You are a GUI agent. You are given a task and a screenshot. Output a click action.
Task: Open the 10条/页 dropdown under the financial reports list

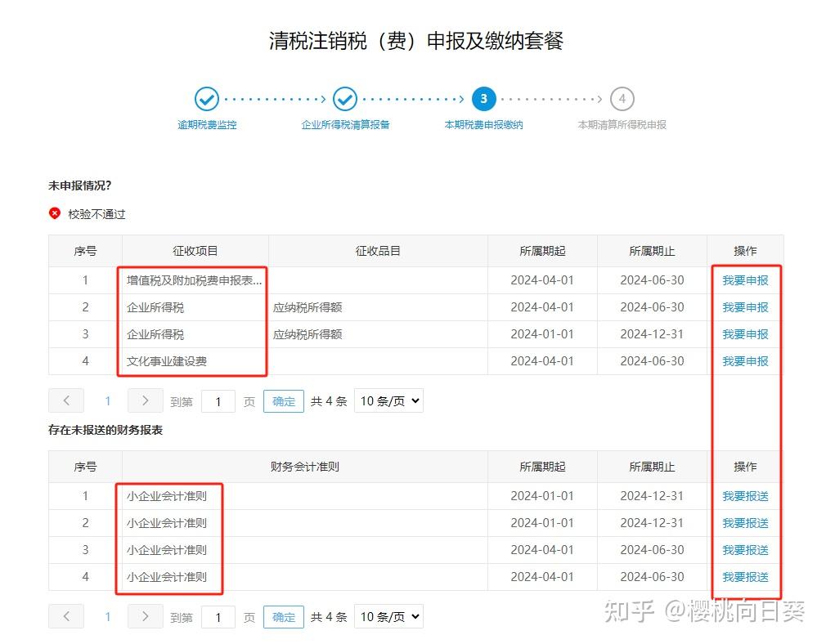tap(388, 616)
